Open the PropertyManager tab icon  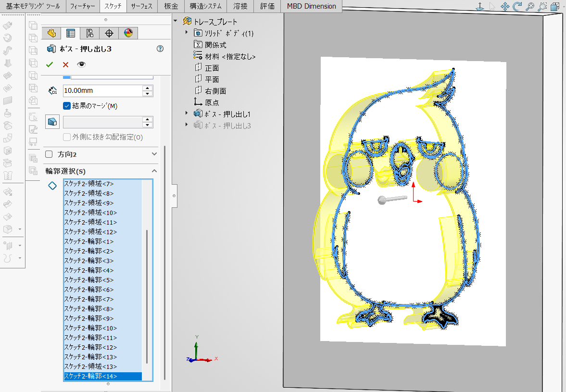click(x=70, y=33)
